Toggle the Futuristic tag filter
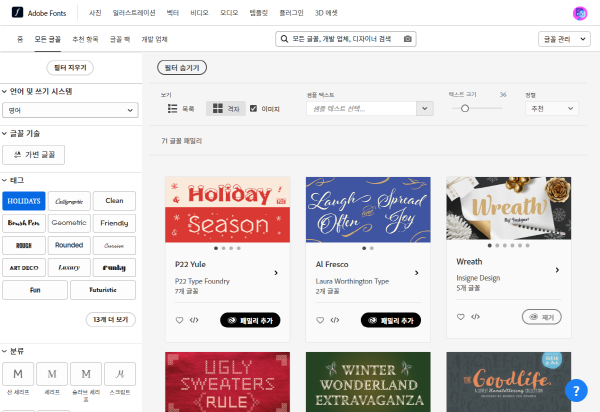This screenshot has height=412, width=600. tap(103, 290)
